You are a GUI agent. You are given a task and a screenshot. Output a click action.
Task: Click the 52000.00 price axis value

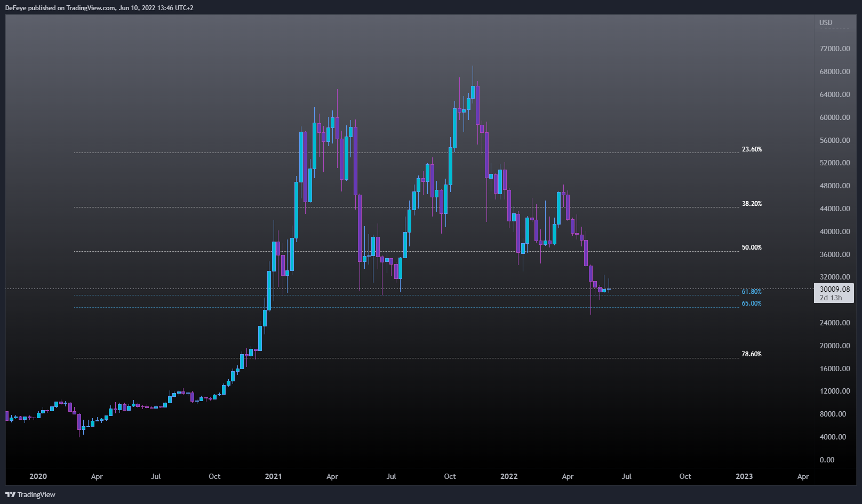click(835, 163)
